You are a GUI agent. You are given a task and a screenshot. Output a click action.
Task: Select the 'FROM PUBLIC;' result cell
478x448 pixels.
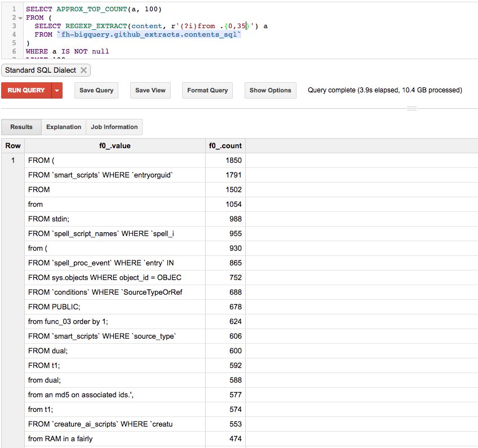(115, 307)
